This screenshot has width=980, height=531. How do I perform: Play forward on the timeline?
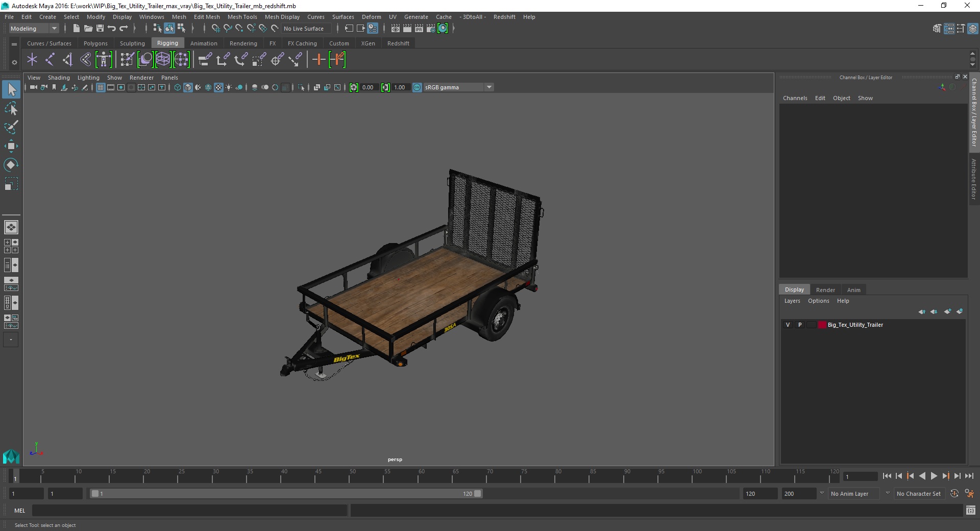934,476
